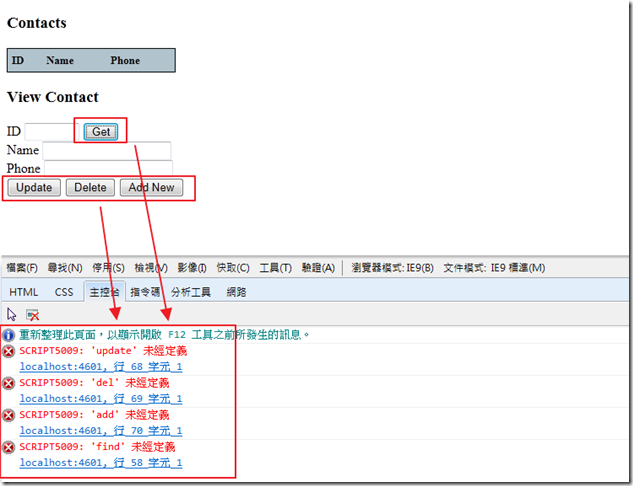Clear the console with the red X icon
633x486 pixels.
[32, 314]
